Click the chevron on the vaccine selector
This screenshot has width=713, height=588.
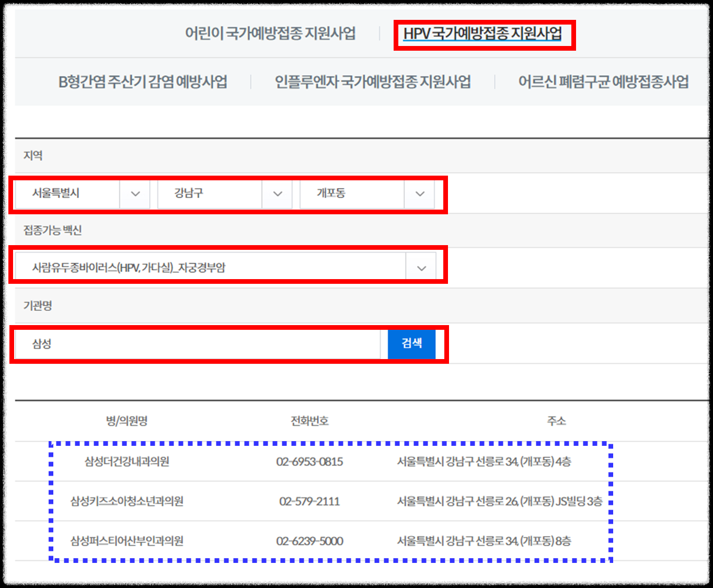point(421,268)
